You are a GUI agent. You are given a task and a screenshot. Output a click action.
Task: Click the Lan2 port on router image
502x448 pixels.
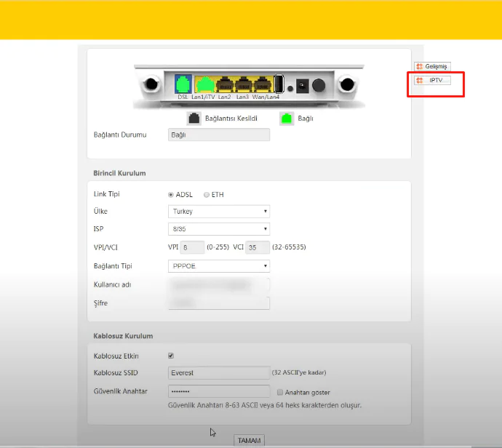pyautogui.click(x=223, y=84)
